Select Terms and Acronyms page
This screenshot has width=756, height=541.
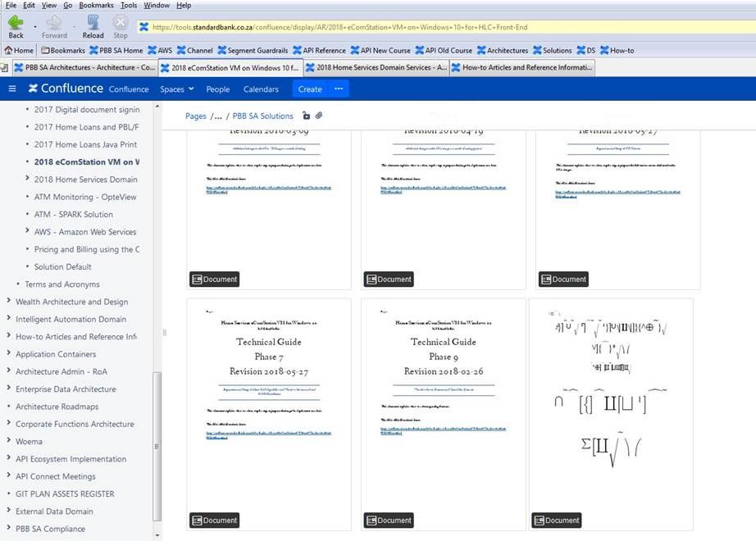[62, 284]
